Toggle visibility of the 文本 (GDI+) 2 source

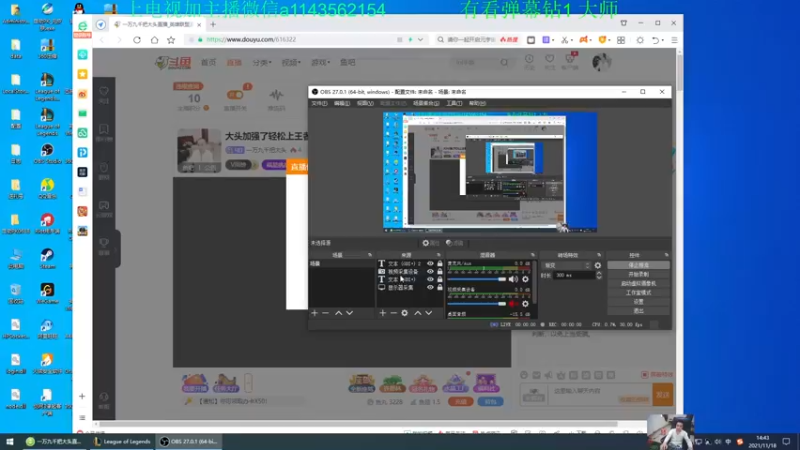point(430,264)
